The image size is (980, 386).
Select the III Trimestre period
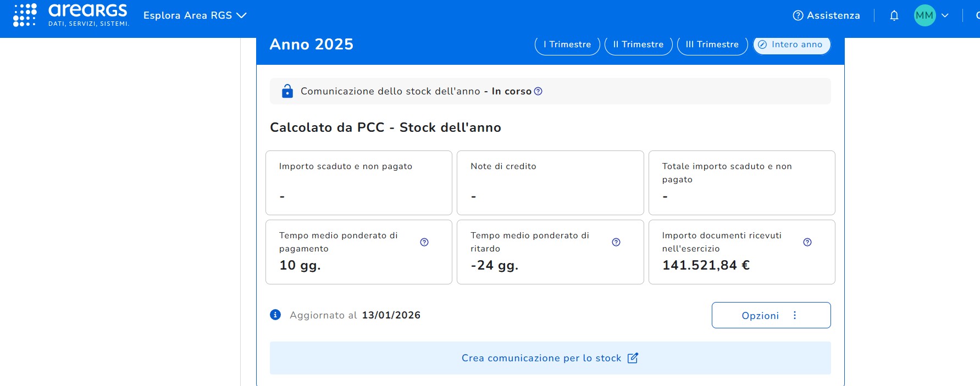click(712, 44)
